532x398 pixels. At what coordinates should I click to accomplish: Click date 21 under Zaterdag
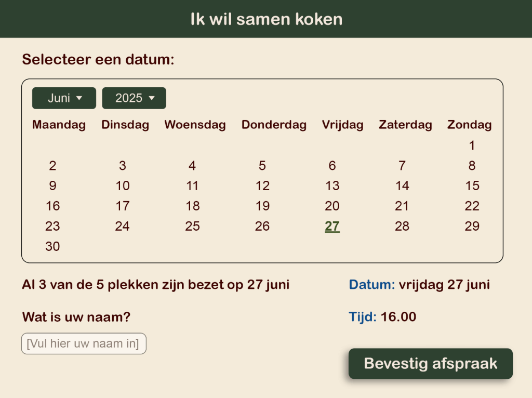coord(402,206)
